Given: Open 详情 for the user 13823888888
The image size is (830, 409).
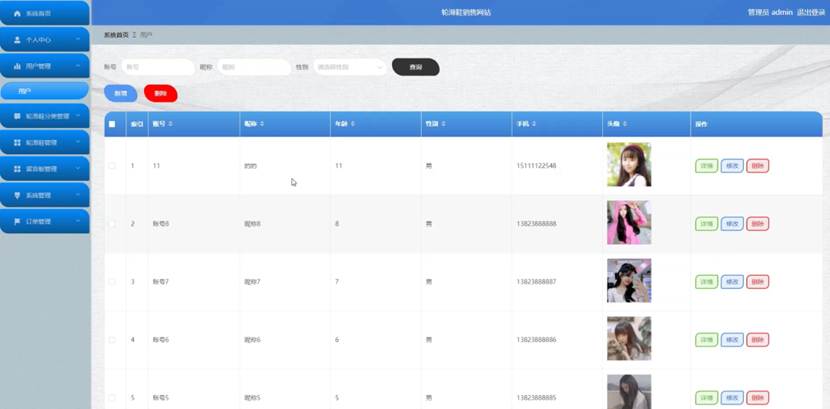Looking at the screenshot, I should (706, 224).
